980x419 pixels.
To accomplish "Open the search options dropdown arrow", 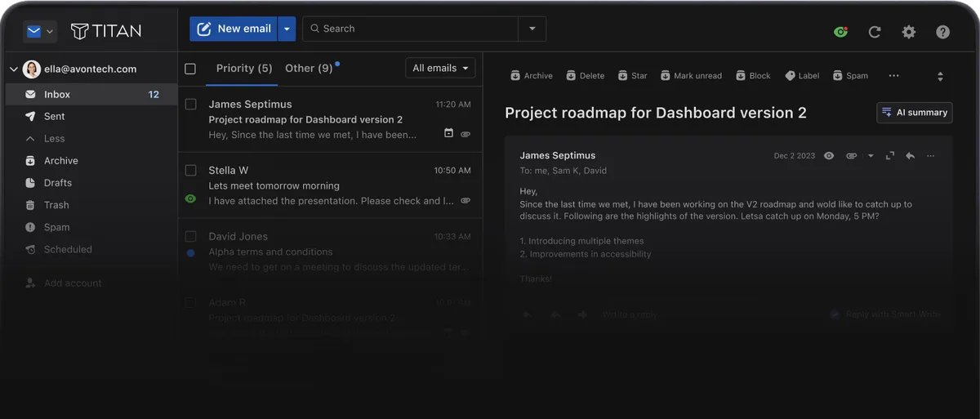I will point(532,29).
